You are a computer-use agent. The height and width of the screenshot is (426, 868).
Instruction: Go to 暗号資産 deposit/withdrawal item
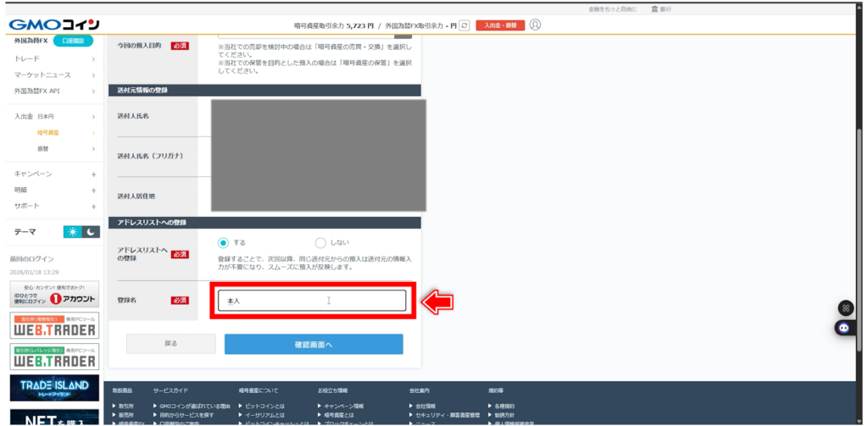[x=47, y=132]
